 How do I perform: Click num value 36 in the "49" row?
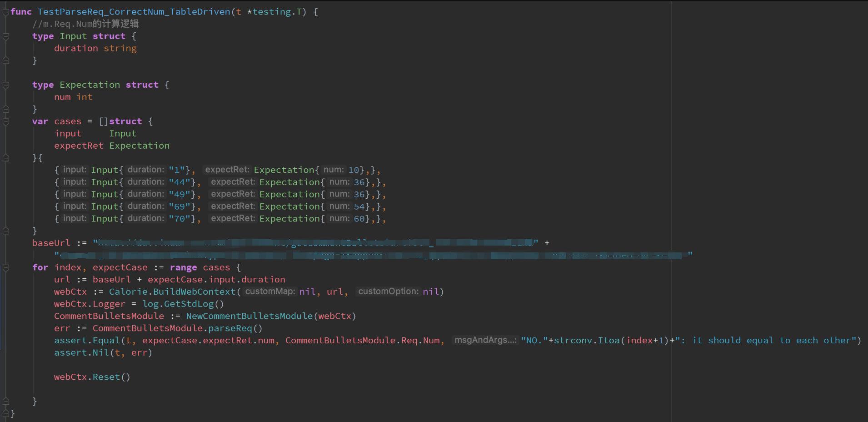[x=359, y=194]
